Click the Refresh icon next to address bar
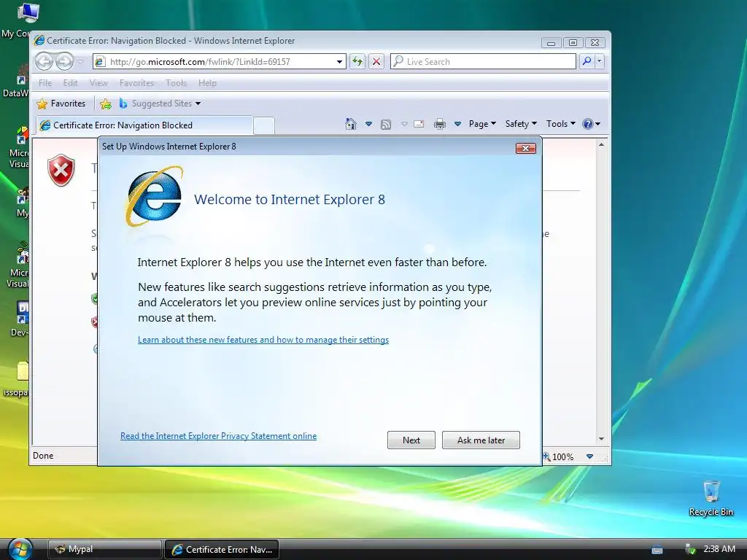Viewport: 747px width, 560px height. click(357, 61)
